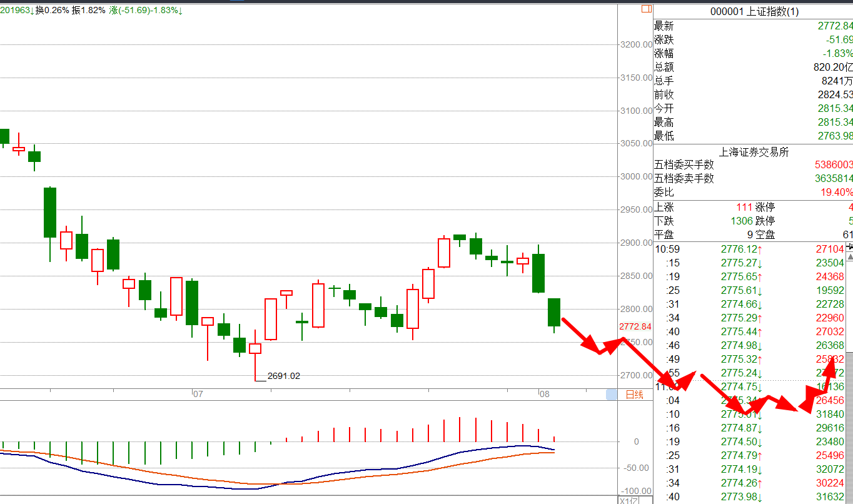853x504 pixels.
Task: Click the last tick price 2773.98
Action: 739,496
